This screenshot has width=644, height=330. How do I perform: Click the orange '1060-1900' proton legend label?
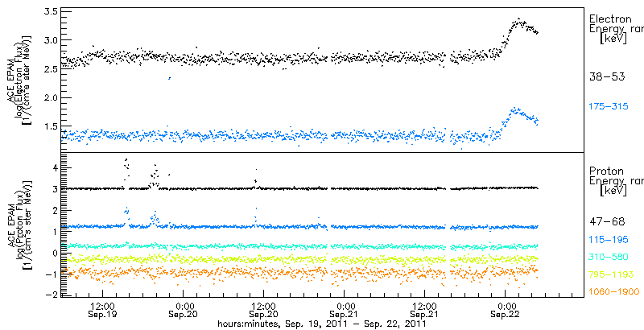point(614,292)
